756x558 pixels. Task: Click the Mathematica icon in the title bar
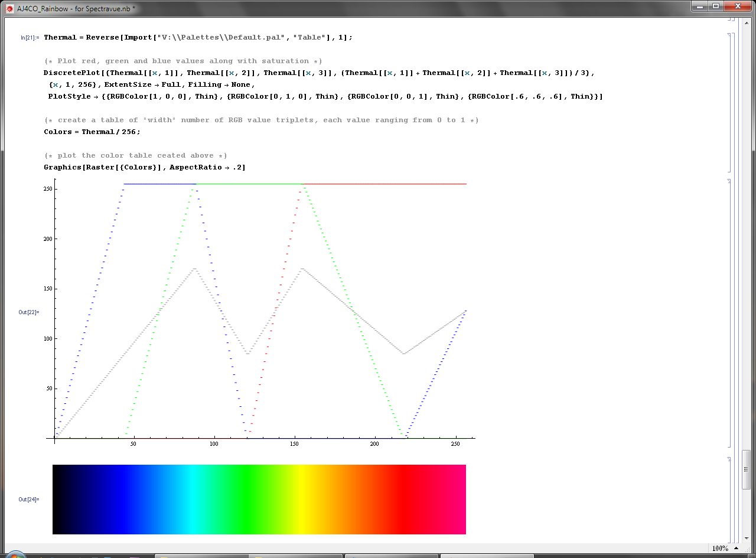tap(9, 9)
